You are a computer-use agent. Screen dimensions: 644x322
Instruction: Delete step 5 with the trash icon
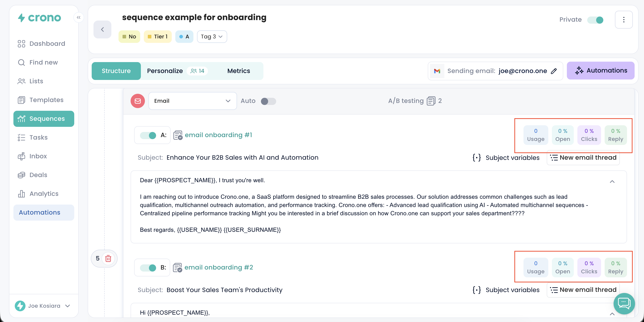[108, 258]
